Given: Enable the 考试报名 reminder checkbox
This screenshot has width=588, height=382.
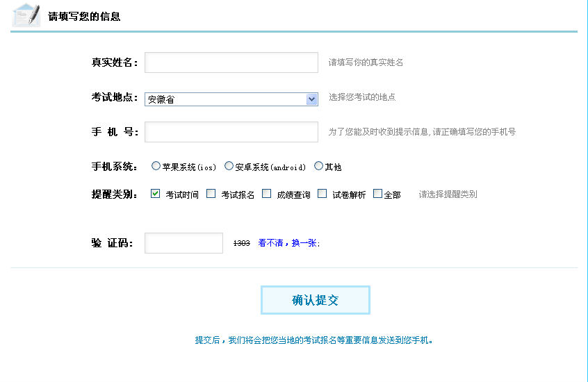Looking at the screenshot, I should pyautogui.click(x=211, y=194).
